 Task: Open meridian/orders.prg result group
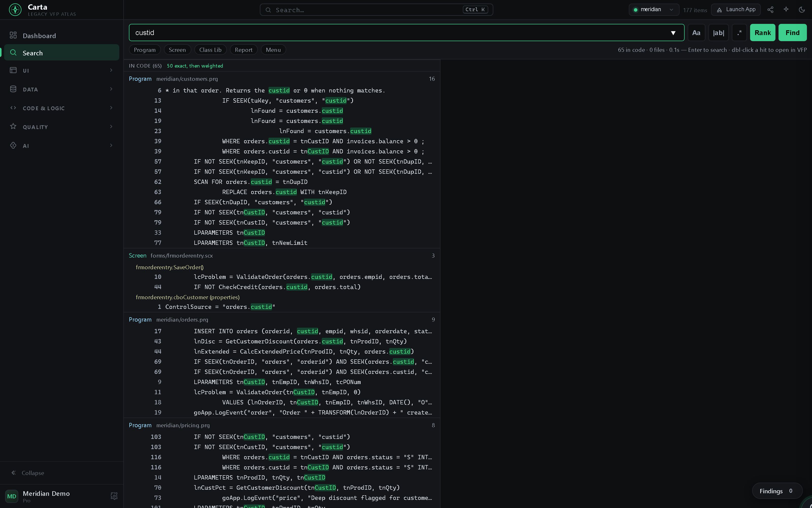(282, 320)
